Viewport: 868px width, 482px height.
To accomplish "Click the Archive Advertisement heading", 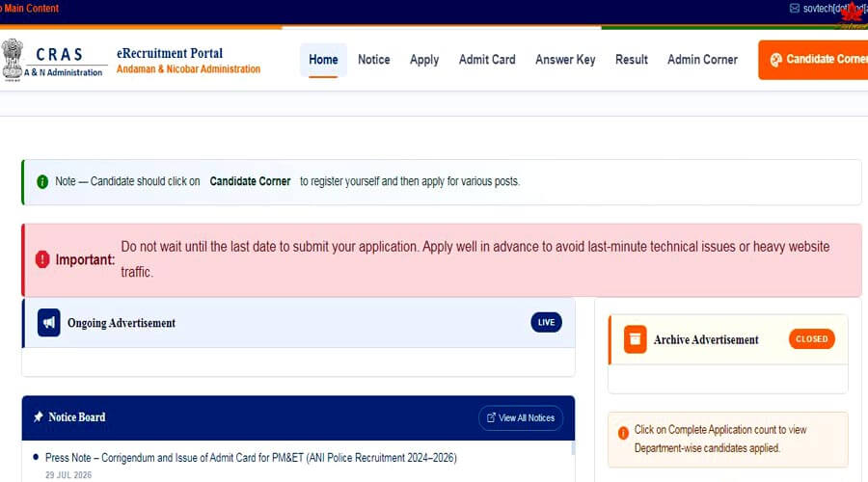I will [706, 339].
